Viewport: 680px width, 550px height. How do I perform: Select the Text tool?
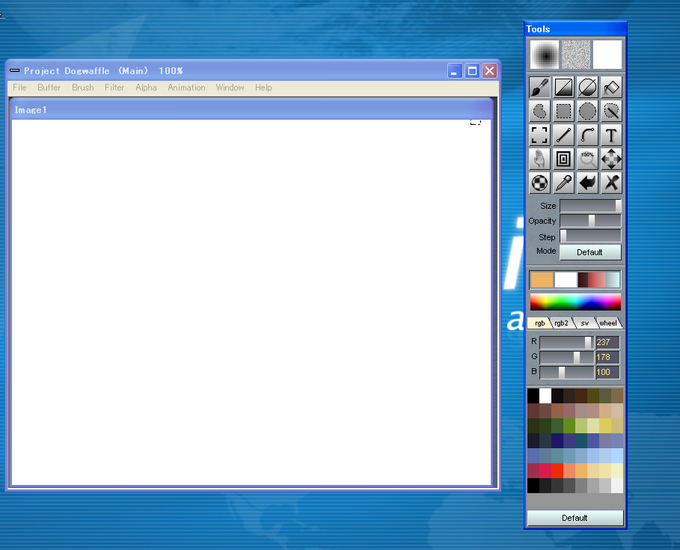(611, 135)
